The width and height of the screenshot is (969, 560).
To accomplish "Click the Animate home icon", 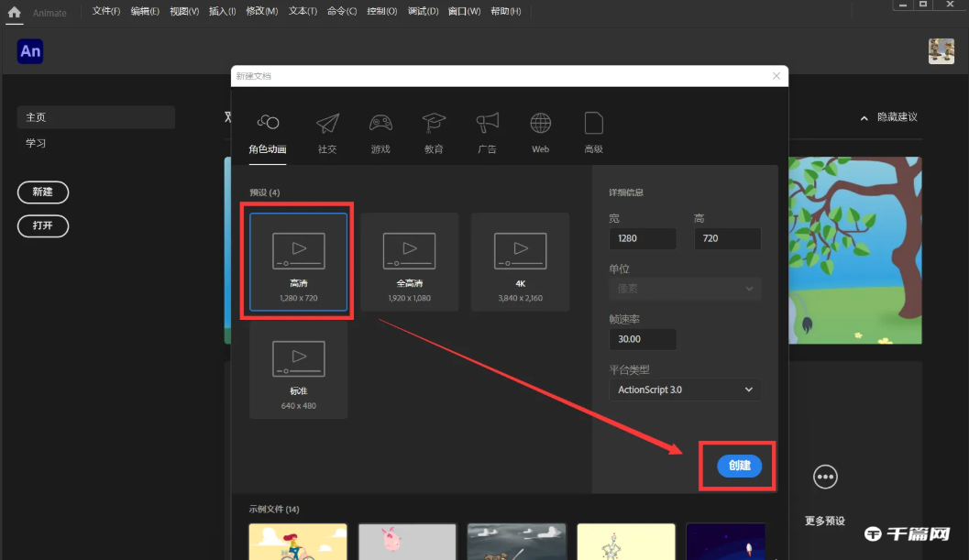I will click(13, 12).
